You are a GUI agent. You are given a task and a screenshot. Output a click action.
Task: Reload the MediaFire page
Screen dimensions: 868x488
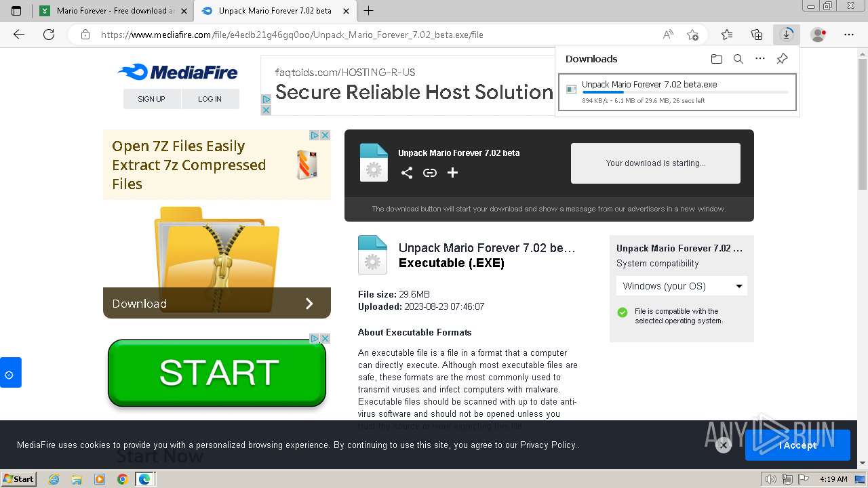pyautogui.click(x=49, y=35)
